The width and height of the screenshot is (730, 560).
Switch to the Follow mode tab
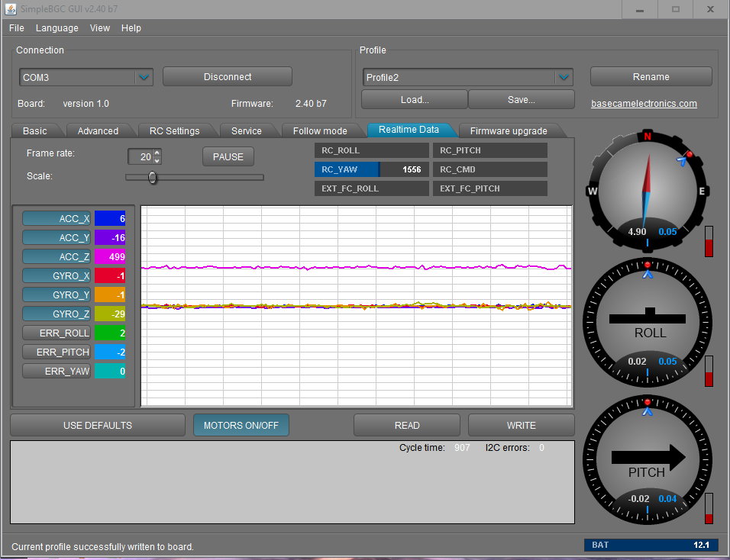tap(320, 130)
